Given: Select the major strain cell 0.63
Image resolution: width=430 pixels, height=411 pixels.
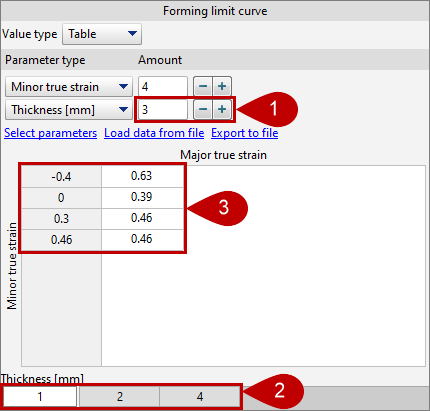Looking at the screenshot, I should point(142,176).
